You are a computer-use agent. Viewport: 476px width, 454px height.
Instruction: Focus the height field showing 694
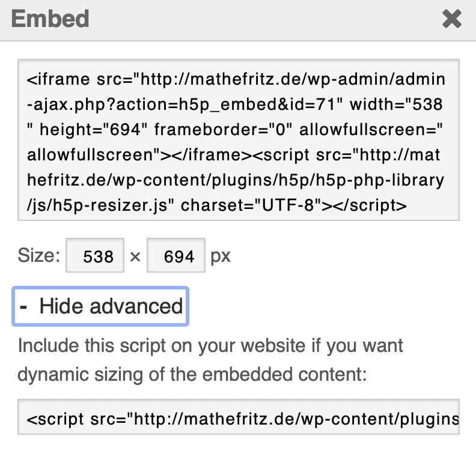point(175,257)
